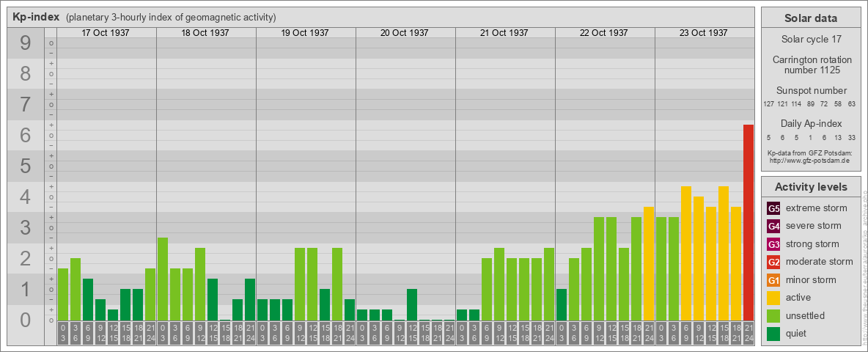Screen dimensions: 868x352
Task: Click sunspot value 58
Action: [839, 104]
